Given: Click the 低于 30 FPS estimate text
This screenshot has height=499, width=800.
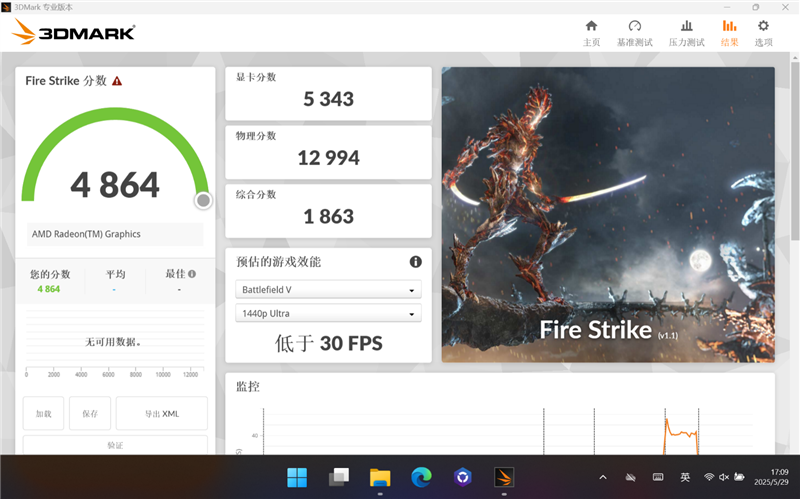Looking at the screenshot, I should 329,343.
